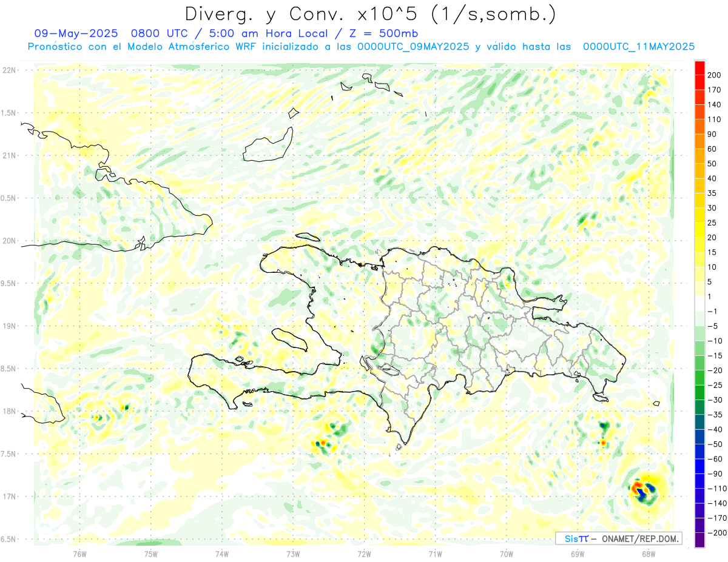Click the 'SisTT - ONAMET/REP.DOM.' label

(618, 538)
